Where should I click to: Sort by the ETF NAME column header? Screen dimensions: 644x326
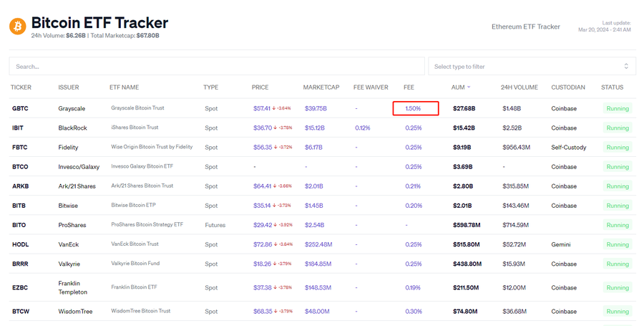(124, 87)
